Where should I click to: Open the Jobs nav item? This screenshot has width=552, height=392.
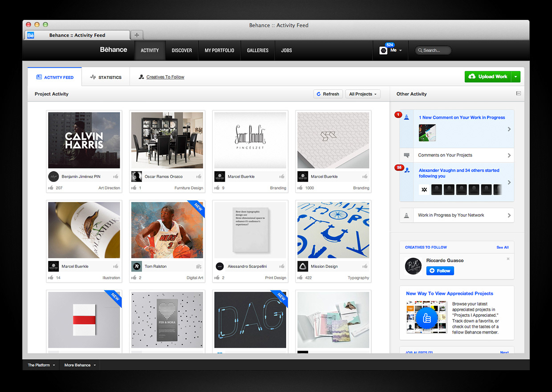(x=287, y=50)
